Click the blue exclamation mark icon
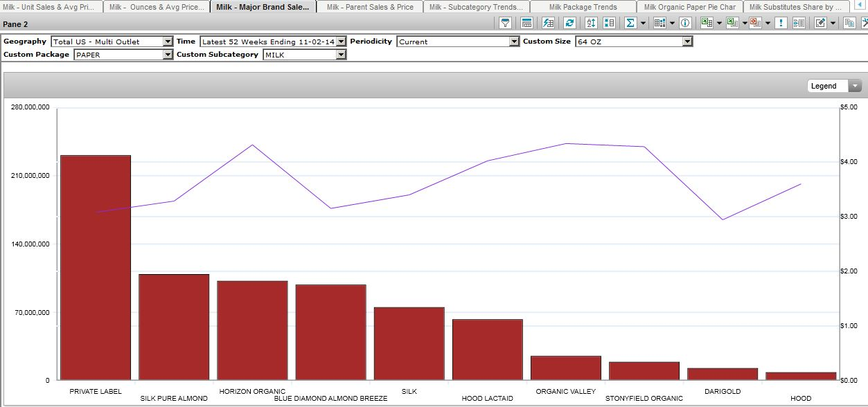The width and height of the screenshot is (868, 407). 781,23
